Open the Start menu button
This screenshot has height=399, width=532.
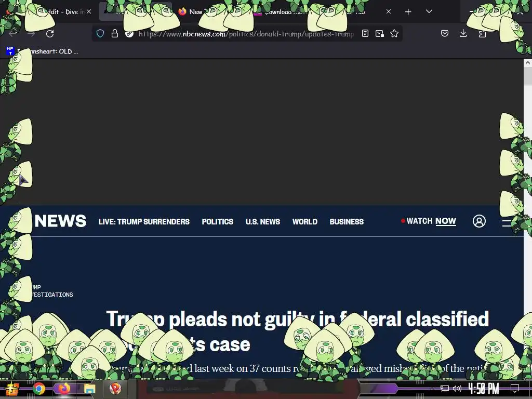click(12, 389)
